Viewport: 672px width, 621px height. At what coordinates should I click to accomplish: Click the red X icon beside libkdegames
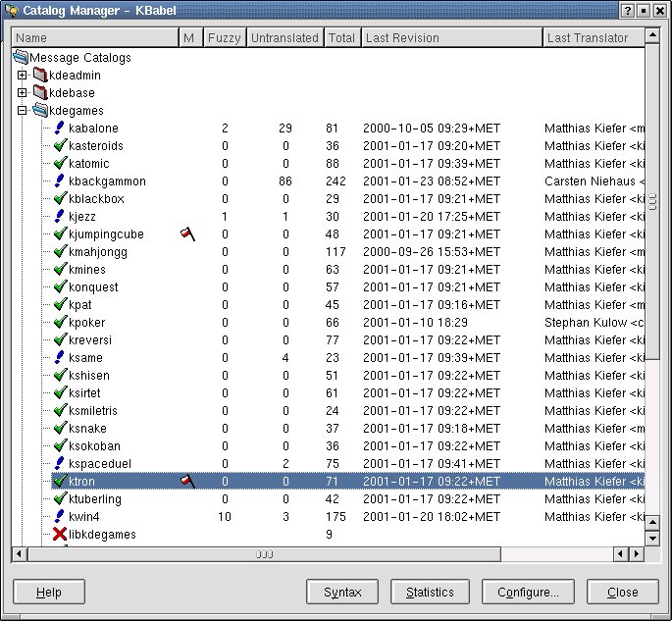pos(59,535)
